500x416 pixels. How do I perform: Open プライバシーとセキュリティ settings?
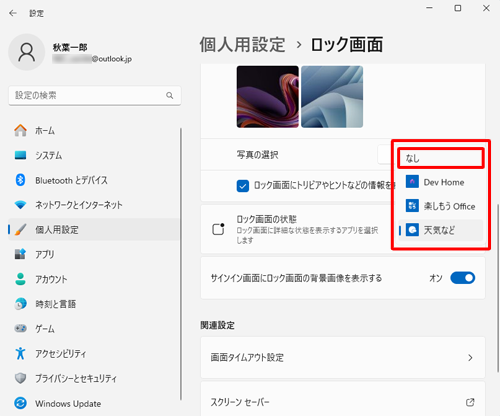click(94, 378)
